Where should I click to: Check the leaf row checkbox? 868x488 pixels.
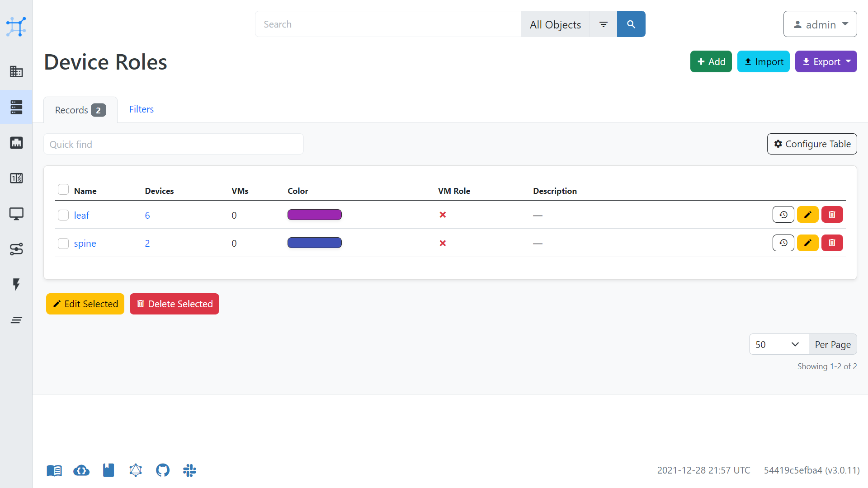point(63,215)
